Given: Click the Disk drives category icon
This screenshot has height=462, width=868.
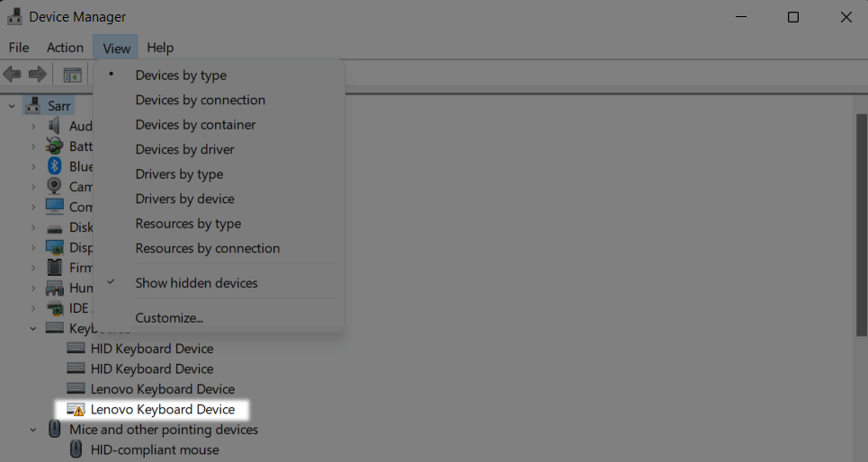Looking at the screenshot, I should point(55,227).
